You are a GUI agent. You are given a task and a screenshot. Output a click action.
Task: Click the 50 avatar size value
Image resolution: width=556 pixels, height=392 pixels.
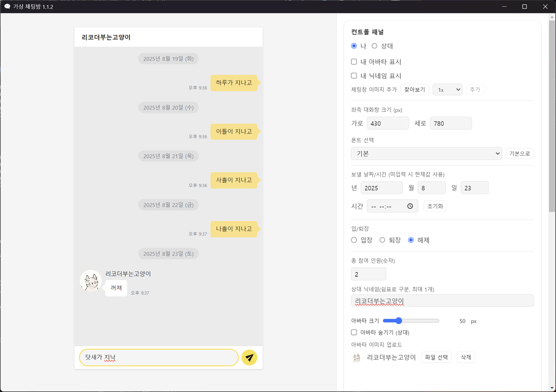[462, 321]
